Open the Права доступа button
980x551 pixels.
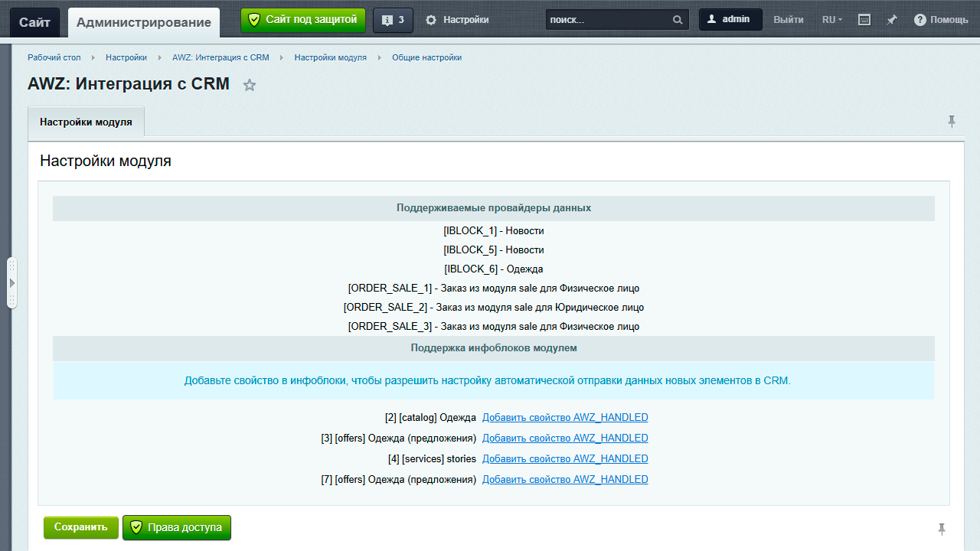(x=177, y=527)
